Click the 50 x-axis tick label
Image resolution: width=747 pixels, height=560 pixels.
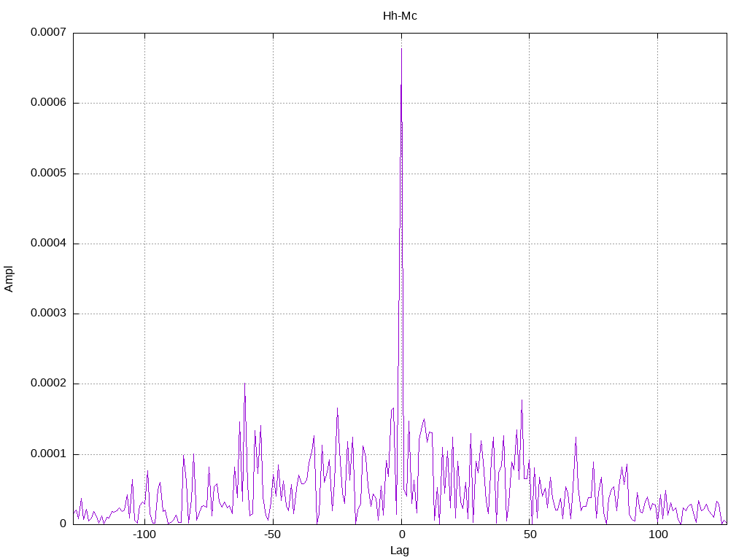click(x=530, y=534)
